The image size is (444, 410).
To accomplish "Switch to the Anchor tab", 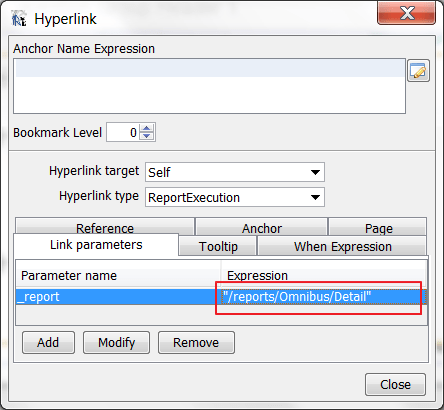I will pos(262,227).
